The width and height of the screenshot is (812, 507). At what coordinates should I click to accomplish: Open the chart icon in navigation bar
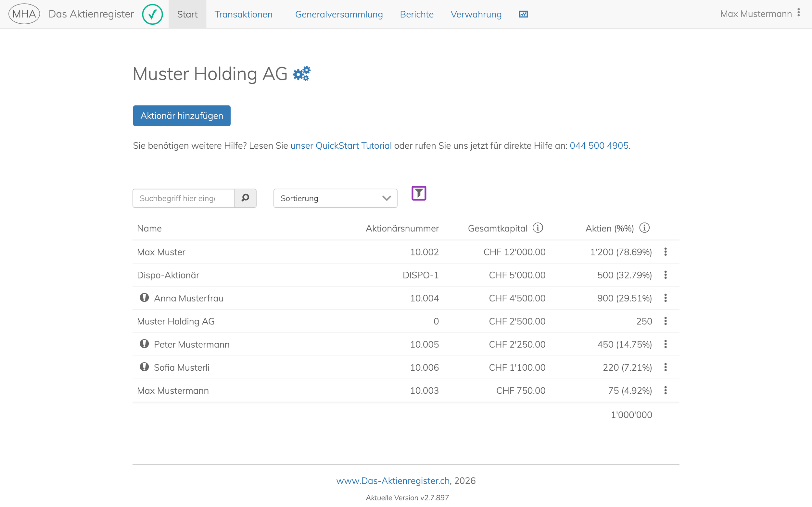point(523,14)
